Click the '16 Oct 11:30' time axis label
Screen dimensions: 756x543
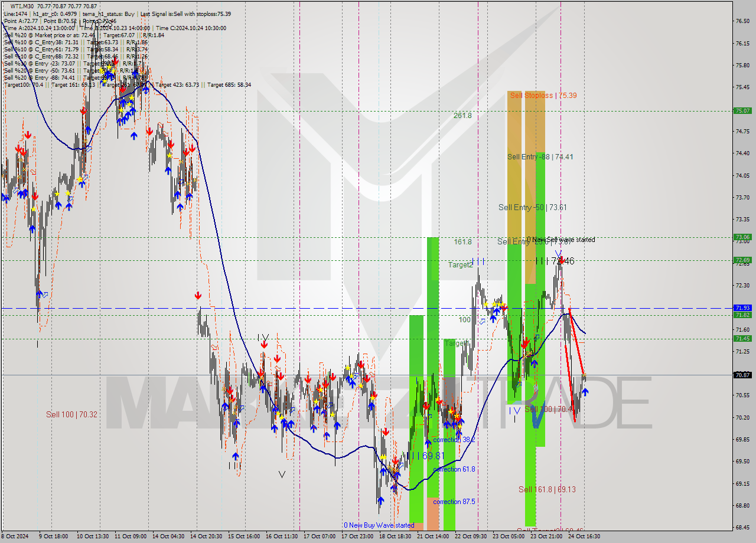[281, 537]
